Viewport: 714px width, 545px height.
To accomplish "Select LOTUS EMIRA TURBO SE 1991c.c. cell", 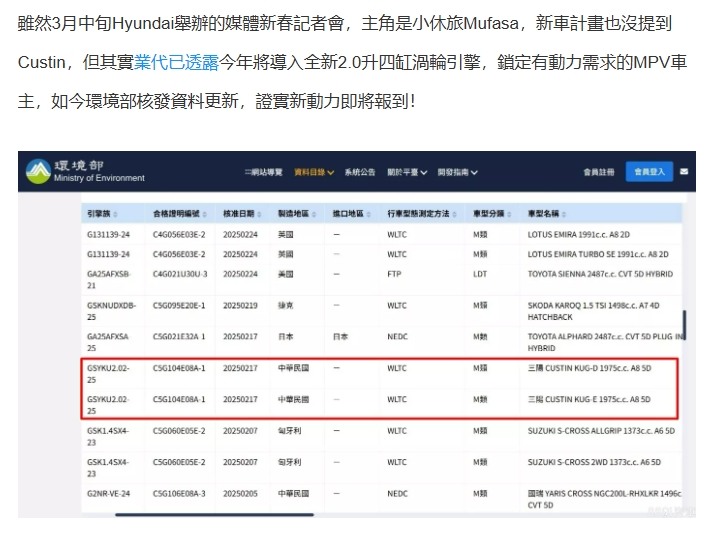I will [x=598, y=254].
